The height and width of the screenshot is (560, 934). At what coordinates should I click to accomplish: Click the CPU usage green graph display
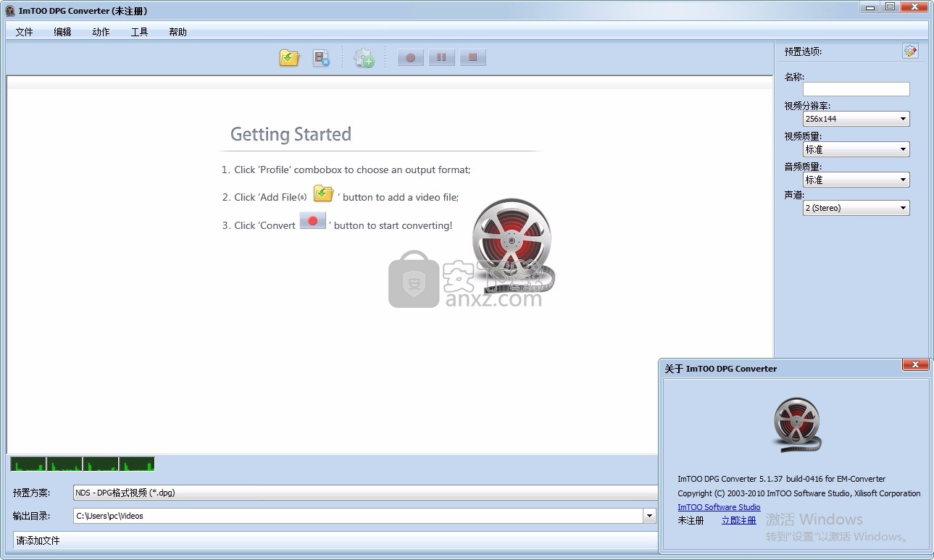tap(83, 464)
